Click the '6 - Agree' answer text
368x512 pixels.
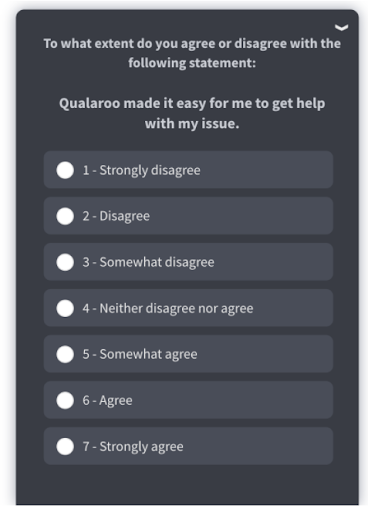pyautogui.click(x=107, y=400)
